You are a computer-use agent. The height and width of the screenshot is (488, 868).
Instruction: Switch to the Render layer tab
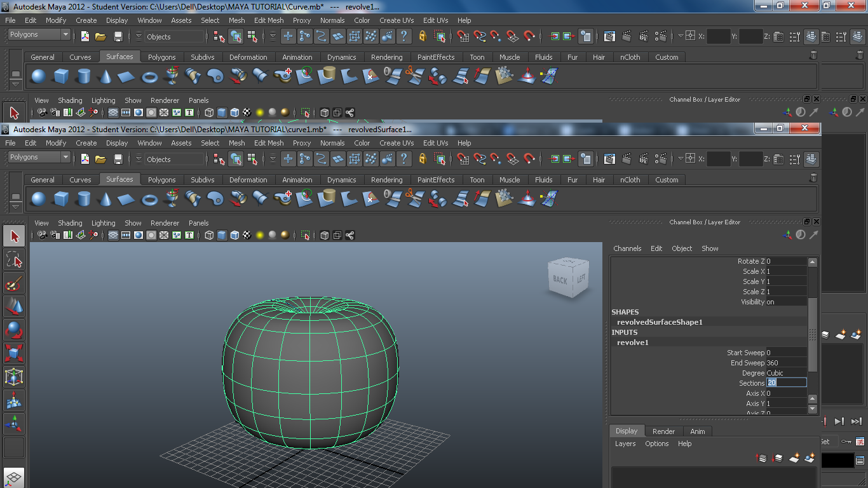(663, 431)
